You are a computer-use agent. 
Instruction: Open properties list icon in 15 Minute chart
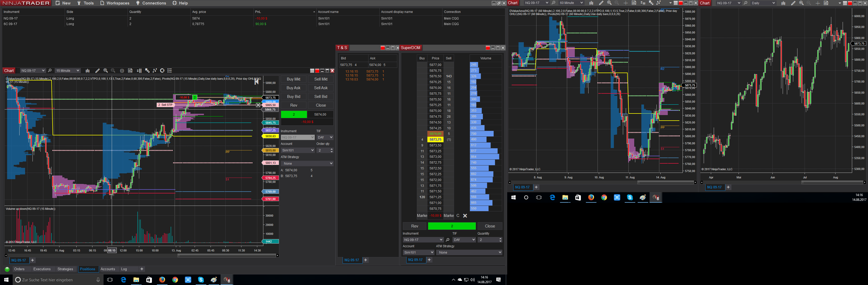[170, 71]
